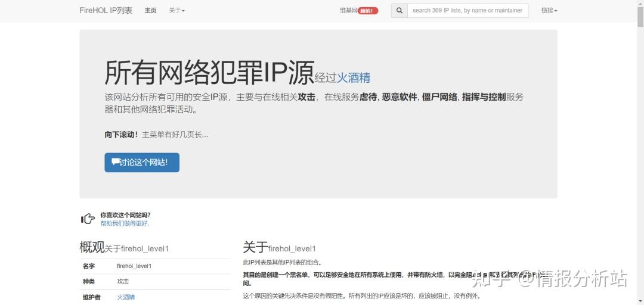Image resolution: width=644 pixels, height=305 pixels.
Task: Click the 向下滚动! text
Action: [122, 134]
